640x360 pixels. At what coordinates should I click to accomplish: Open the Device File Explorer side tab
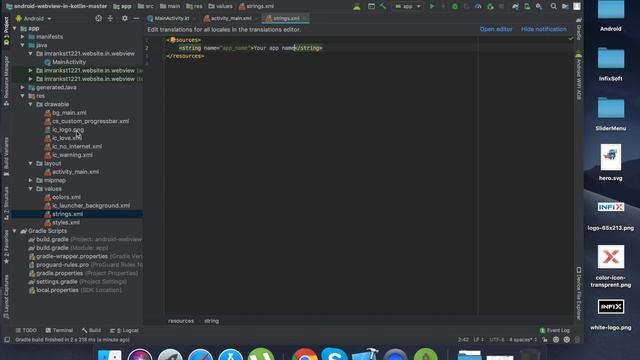(x=579, y=293)
